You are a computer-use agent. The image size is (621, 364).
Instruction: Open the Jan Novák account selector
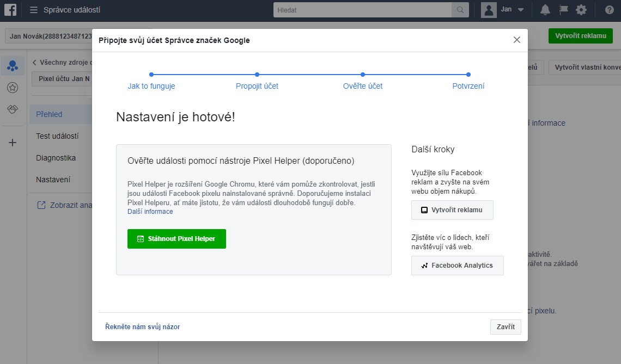coord(49,36)
